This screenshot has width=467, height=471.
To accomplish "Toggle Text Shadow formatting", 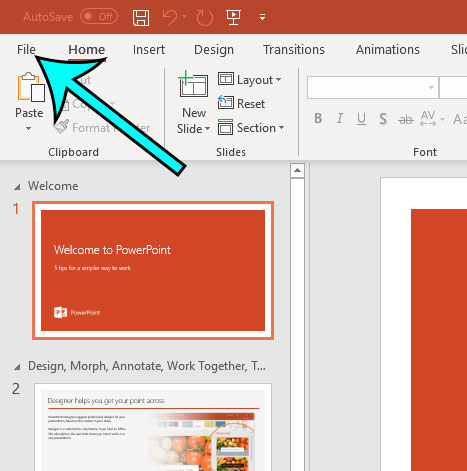I will coord(383,118).
